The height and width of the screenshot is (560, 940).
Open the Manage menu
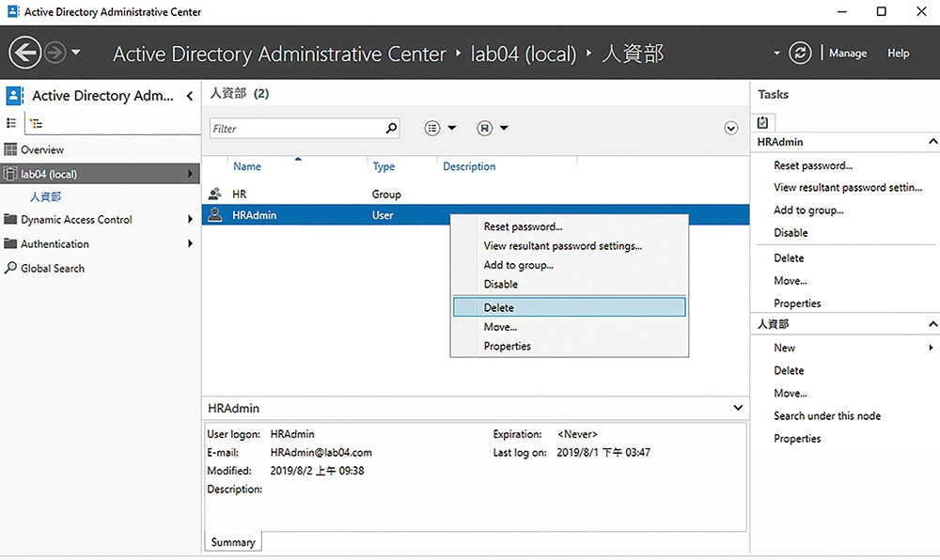(848, 53)
